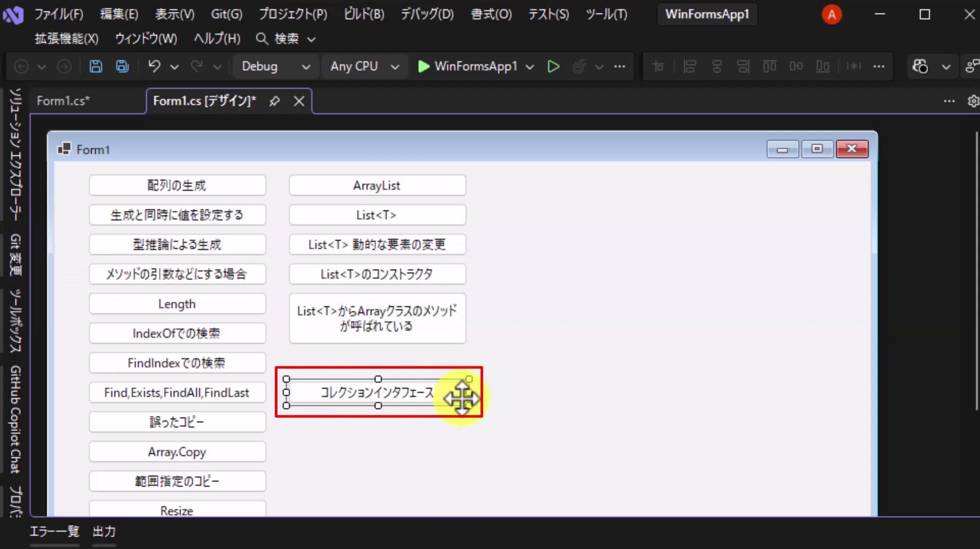
Task: Undo the last action
Action: click(x=154, y=66)
